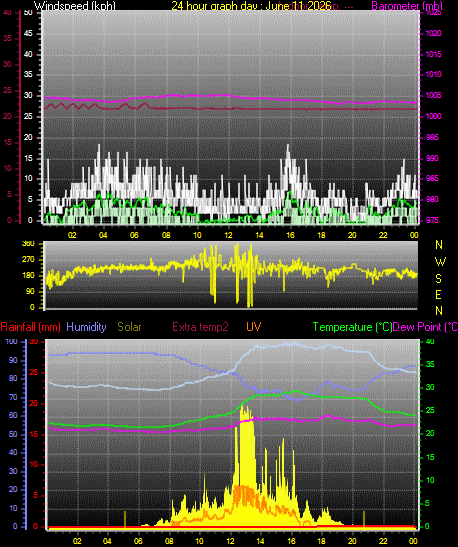Select the "Solar" legend label
Viewport: 458px width, 547px height.
coord(129,327)
